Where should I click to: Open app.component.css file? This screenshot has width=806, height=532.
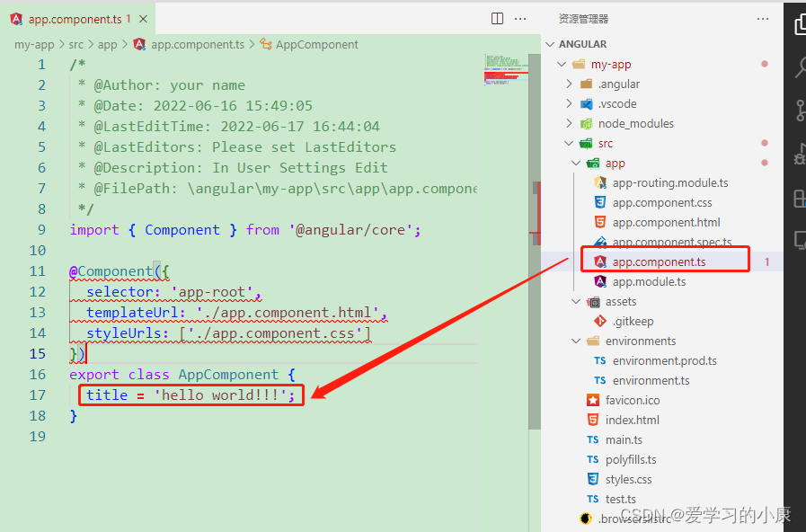(x=662, y=202)
